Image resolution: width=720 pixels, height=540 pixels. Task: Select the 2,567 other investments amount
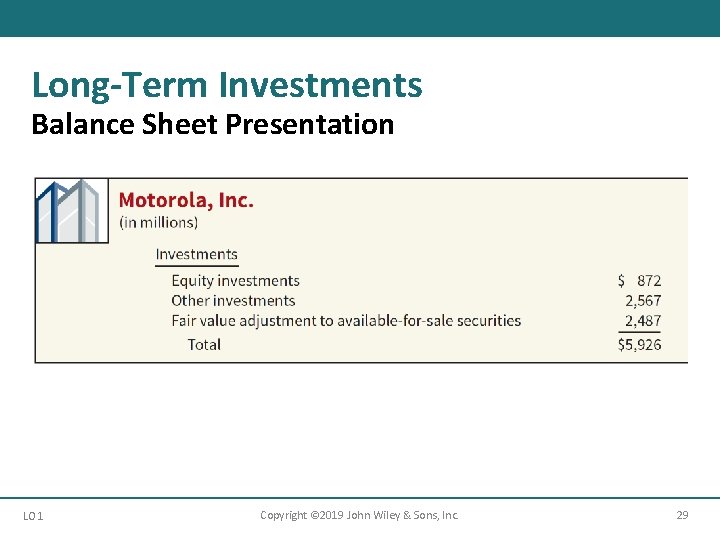pyautogui.click(x=643, y=301)
